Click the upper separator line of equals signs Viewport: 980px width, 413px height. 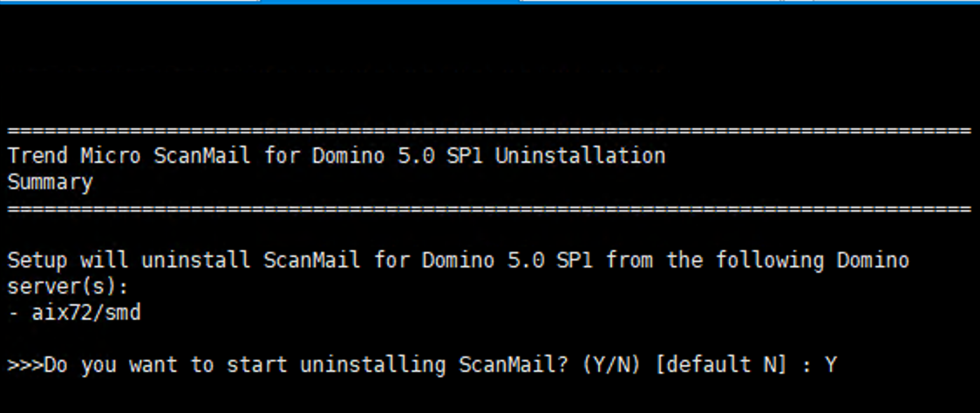(x=488, y=132)
